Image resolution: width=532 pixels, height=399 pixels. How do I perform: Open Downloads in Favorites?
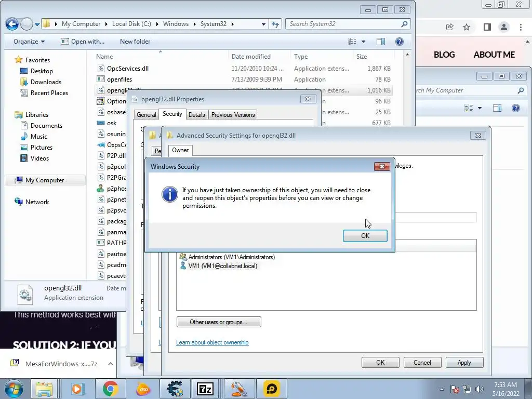[x=46, y=82]
